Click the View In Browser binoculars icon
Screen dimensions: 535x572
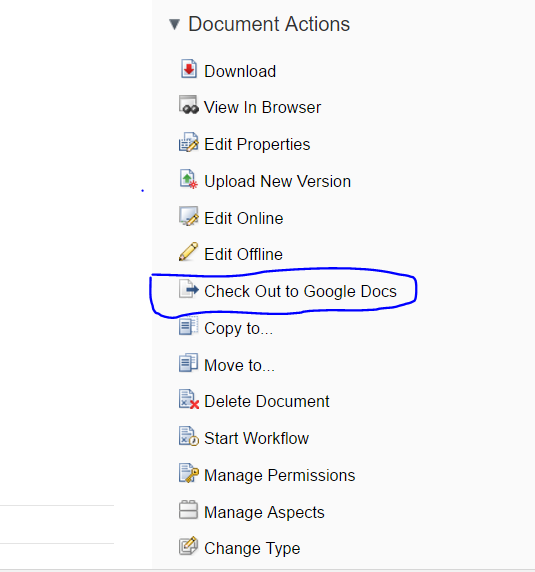pyautogui.click(x=189, y=105)
